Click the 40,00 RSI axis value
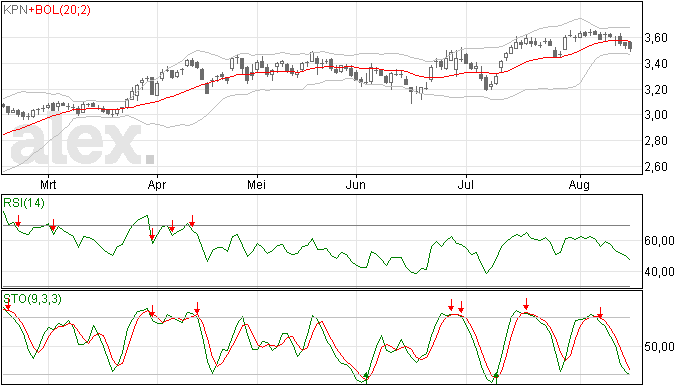The image size is (690, 387). point(659,272)
